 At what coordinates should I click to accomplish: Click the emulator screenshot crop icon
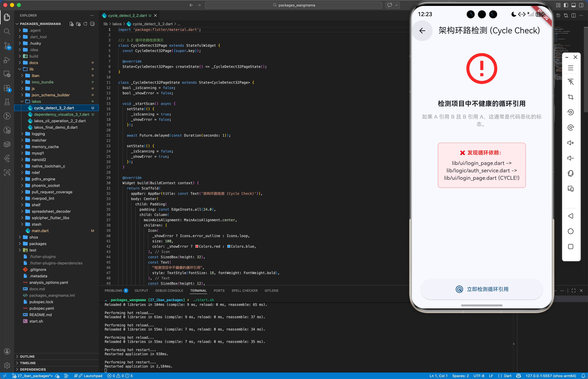coord(570,97)
